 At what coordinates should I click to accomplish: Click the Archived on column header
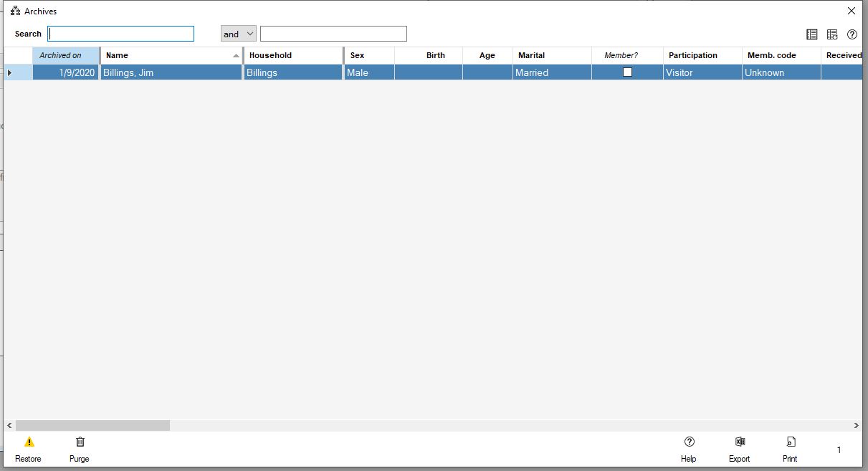tap(65, 55)
